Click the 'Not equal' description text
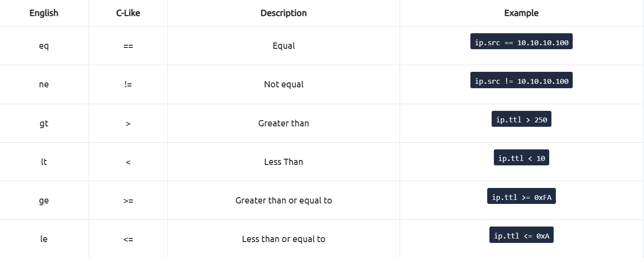 pos(283,84)
